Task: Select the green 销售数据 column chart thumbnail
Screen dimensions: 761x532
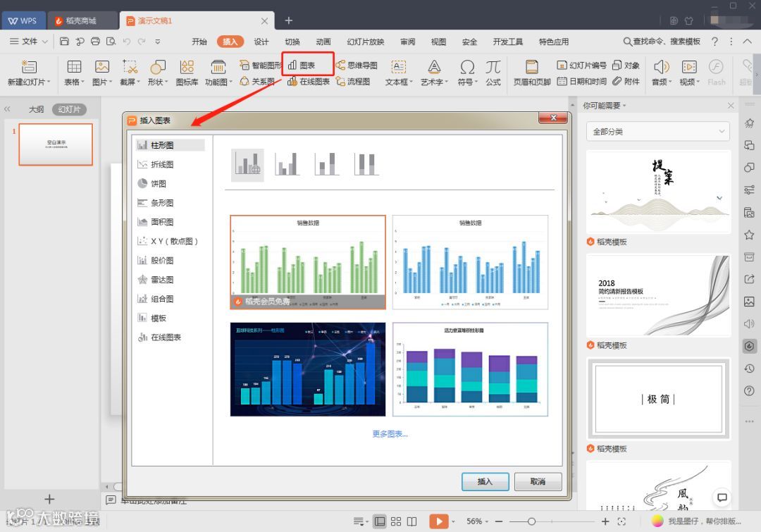Action: [x=308, y=262]
